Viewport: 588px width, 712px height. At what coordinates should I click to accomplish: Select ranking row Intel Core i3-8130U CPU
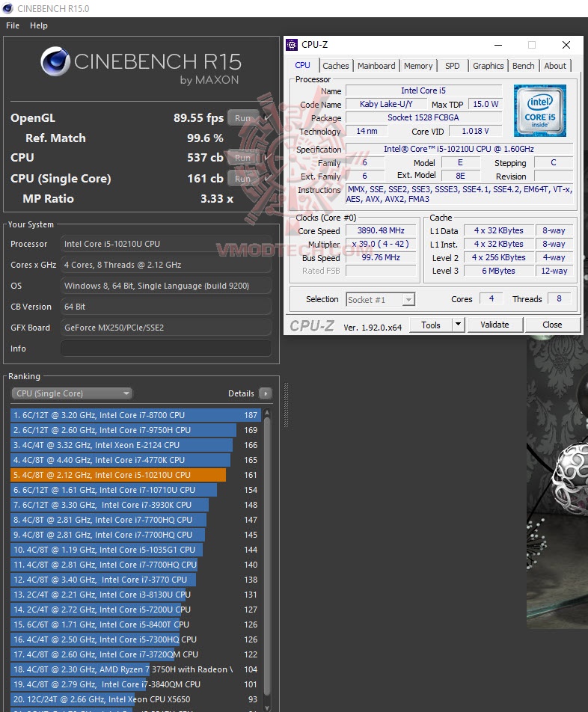point(135,595)
